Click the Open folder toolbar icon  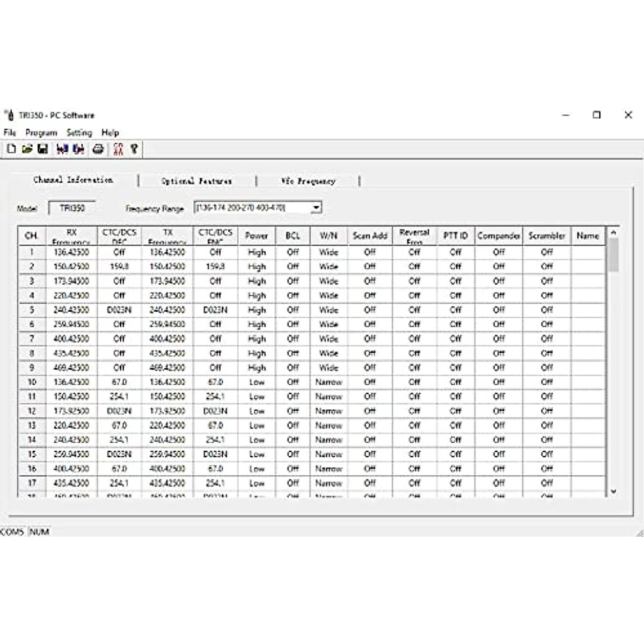pos(27,149)
